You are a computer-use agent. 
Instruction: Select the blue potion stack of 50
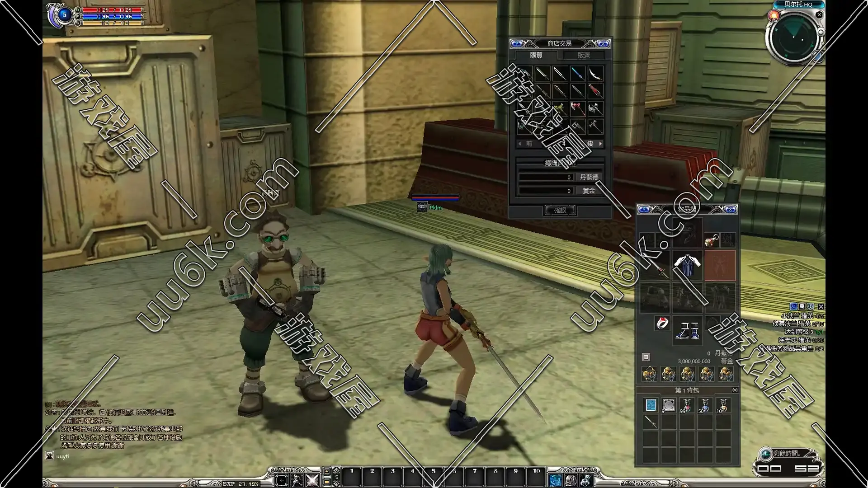(x=705, y=405)
